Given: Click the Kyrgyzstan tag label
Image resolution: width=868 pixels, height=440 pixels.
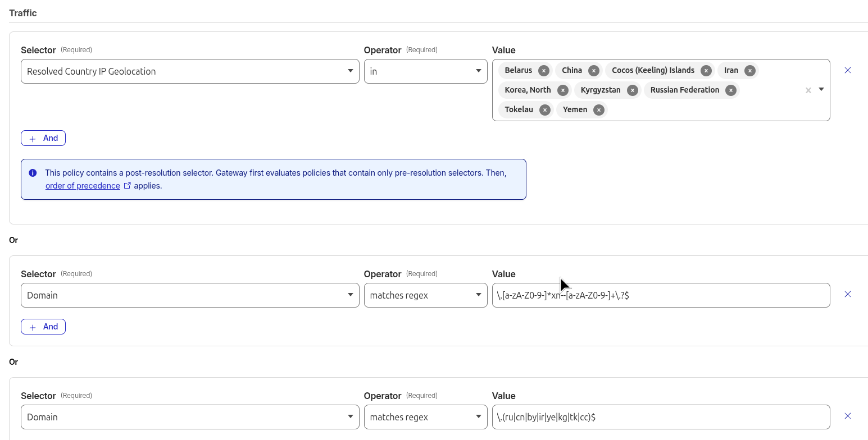Looking at the screenshot, I should tap(601, 90).
